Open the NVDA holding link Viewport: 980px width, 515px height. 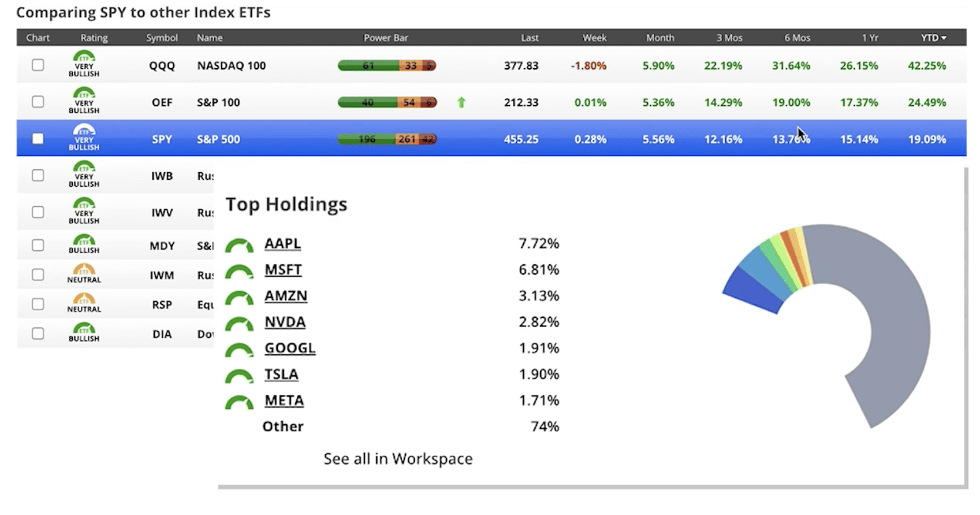(x=285, y=322)
